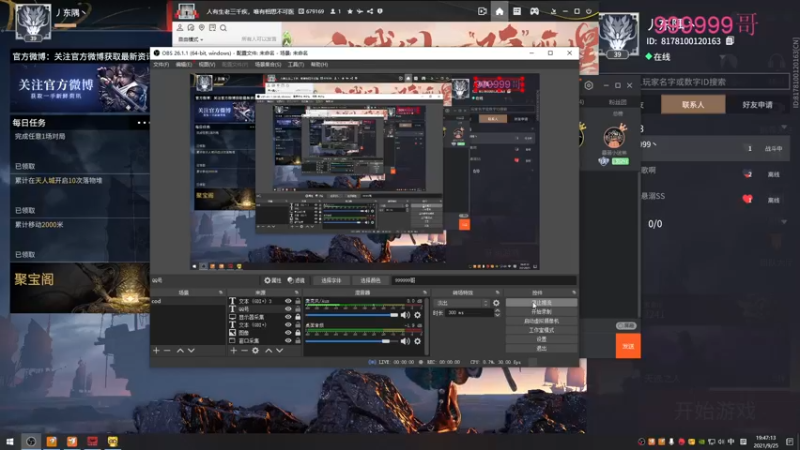Image resolution: width=800 pixels, height=450 pixels.
Task: Toggle visibility of fourth text source
Action: (x=288, y=324)
